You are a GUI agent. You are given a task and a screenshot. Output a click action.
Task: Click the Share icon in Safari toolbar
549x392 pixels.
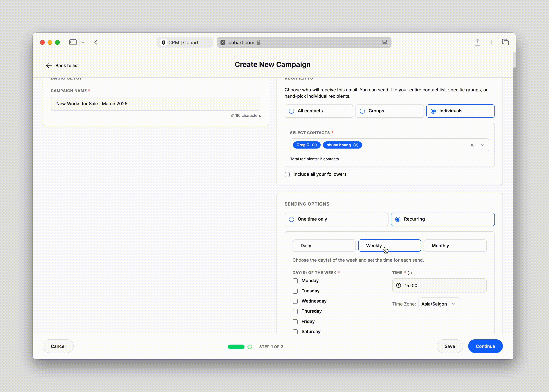(x=477, y=42)
